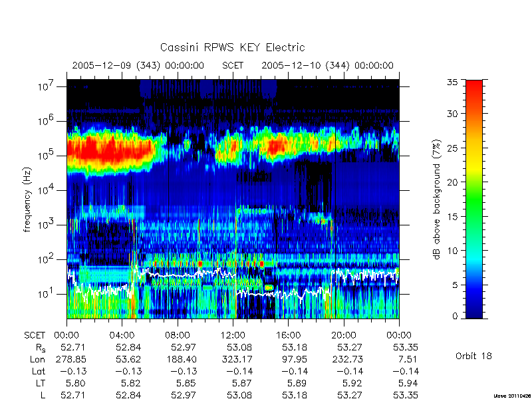Image resolution: width=532 pixels, height=399 pixels.
Task: Click the colorbar gradient scale
Action: [x=474, y=199]
